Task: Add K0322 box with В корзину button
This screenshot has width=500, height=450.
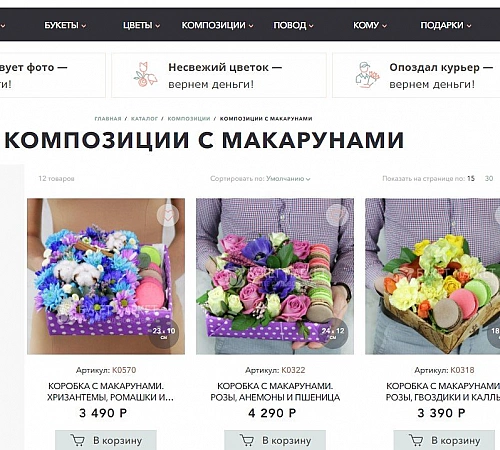Action: [x=275, y=440]
